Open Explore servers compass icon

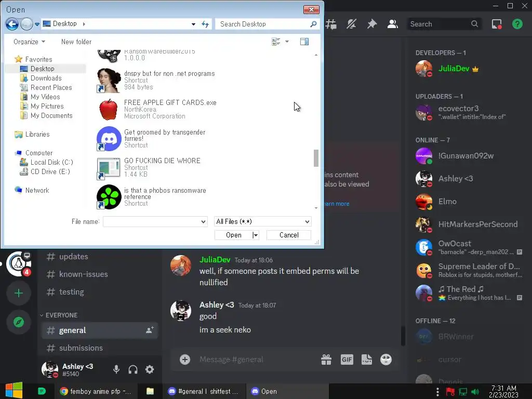tap(19, 322)
